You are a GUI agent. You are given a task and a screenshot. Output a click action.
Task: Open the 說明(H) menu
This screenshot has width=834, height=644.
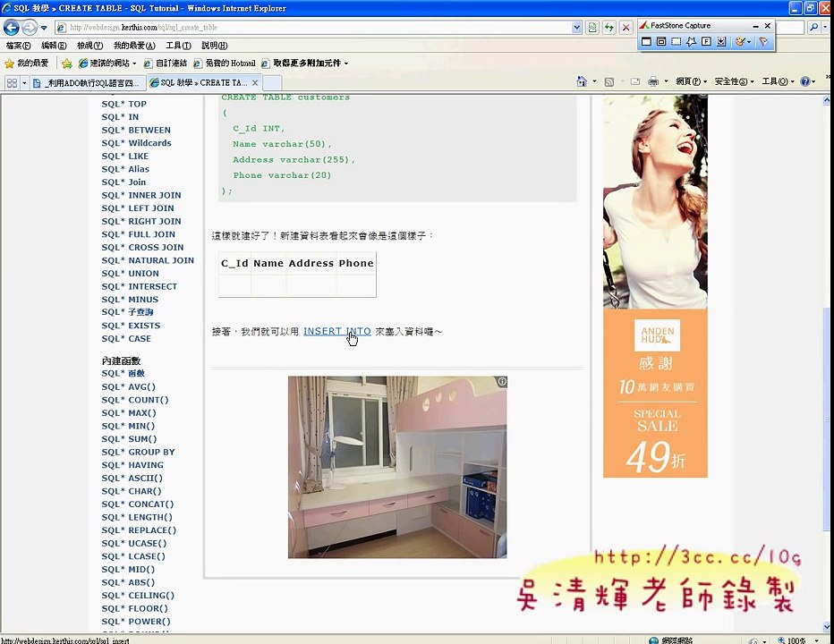point(215,46)
